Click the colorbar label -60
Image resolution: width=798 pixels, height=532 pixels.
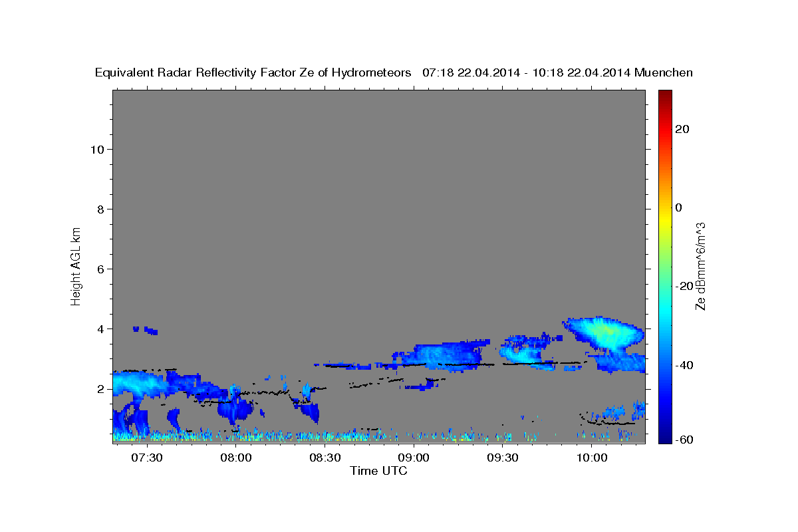pos(684,440)
